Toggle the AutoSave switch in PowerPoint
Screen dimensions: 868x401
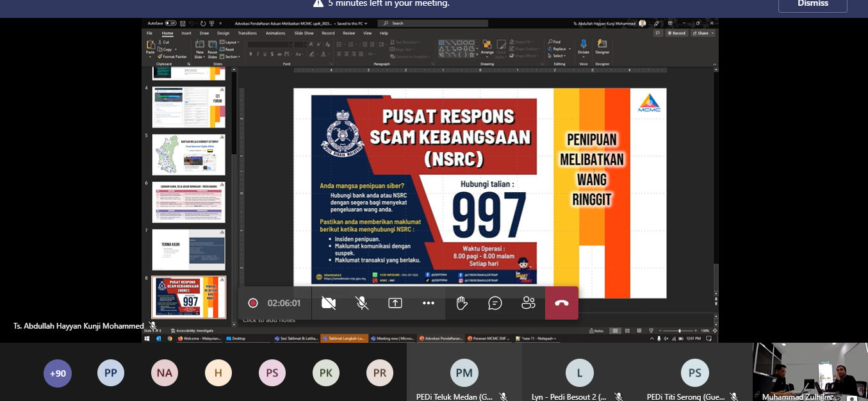pyautogui.click(x=170, y=23)
